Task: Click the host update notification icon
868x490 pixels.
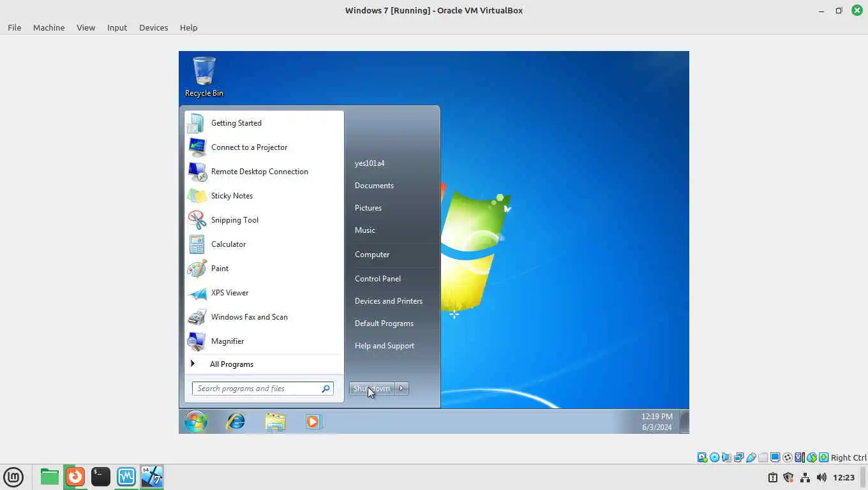Action: click(772, 477)
